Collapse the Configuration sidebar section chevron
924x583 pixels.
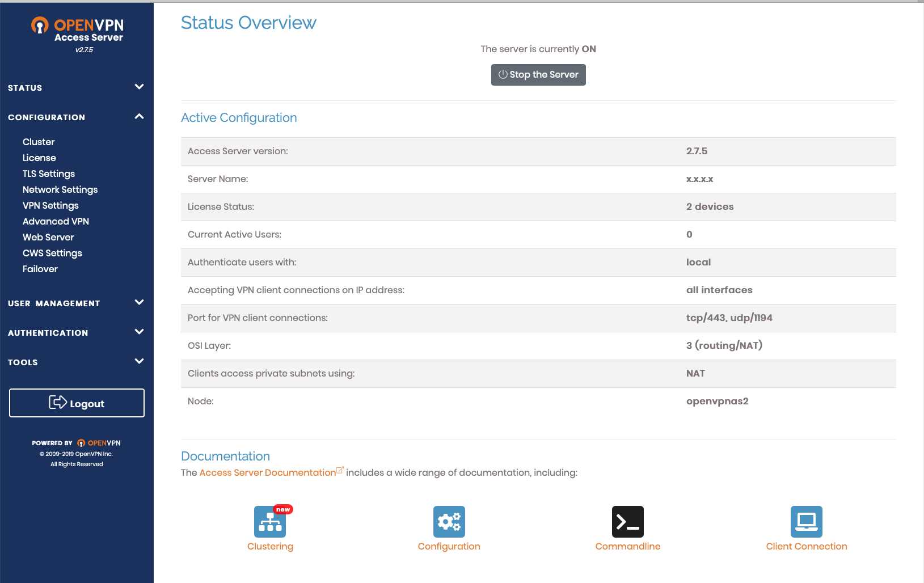[139, 116]
